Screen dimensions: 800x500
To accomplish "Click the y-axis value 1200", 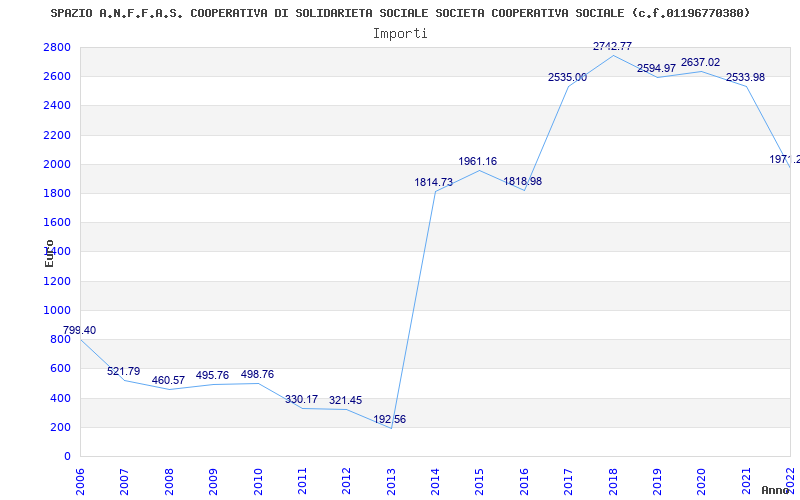I will [58, 281].
